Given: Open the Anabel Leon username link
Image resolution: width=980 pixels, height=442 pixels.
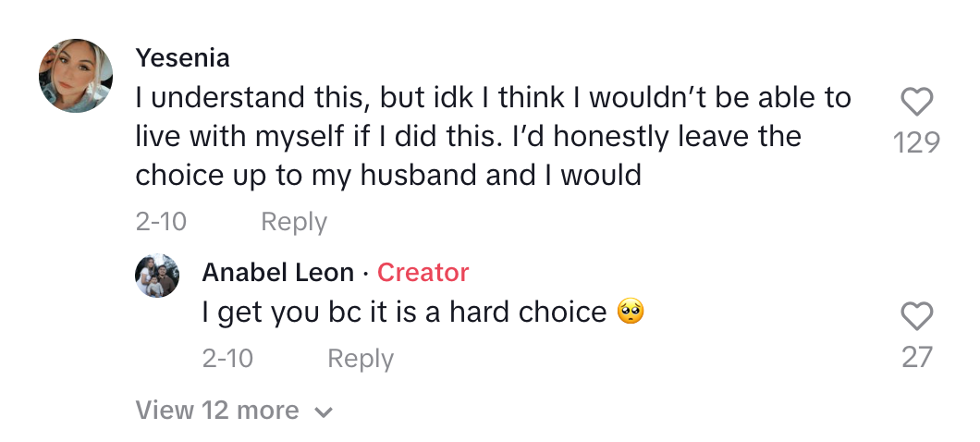Looking at the screenshot, I should click(x=277, y=273).
